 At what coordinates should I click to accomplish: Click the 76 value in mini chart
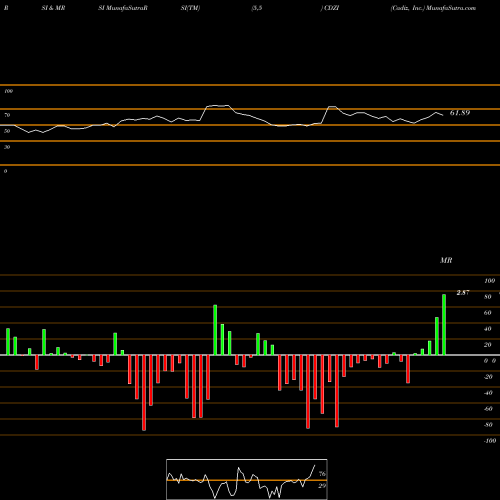pyautogui.click(x=322, y=474)
